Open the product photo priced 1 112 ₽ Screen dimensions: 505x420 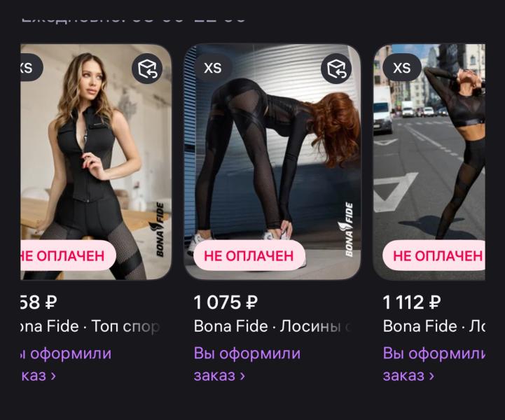tap(434, 154)
